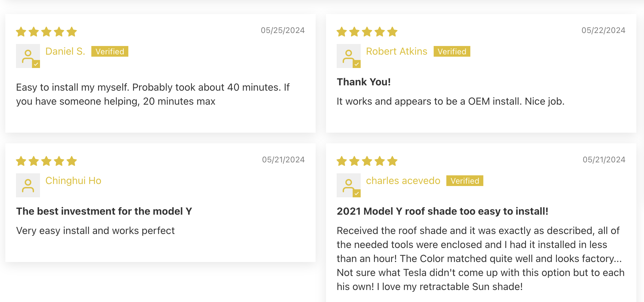Click the 'Thank You!' review title
Image resolution: width=644 pixels, height=302 pixels.
[x=364, y=82]
